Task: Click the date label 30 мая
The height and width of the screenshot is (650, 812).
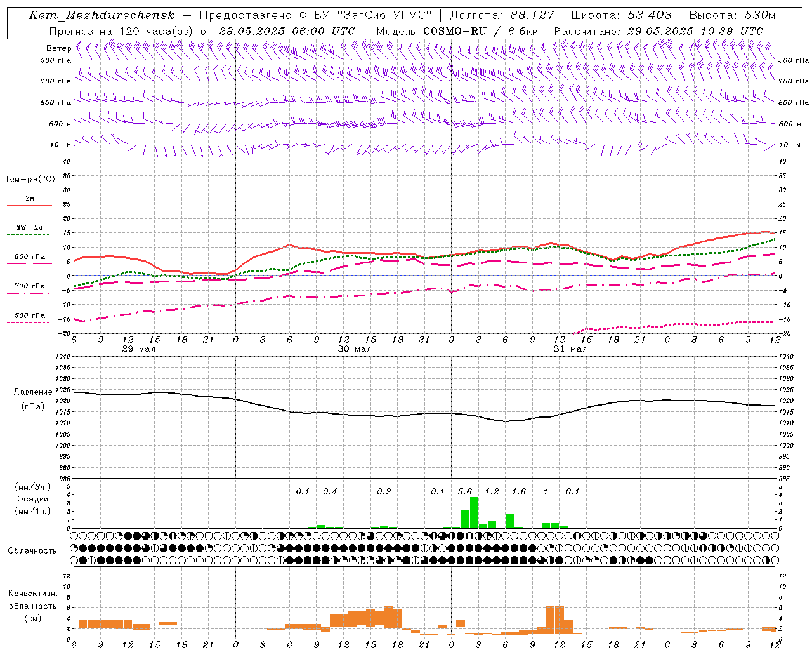Action: pyautogui.click(x=354, y=348)
